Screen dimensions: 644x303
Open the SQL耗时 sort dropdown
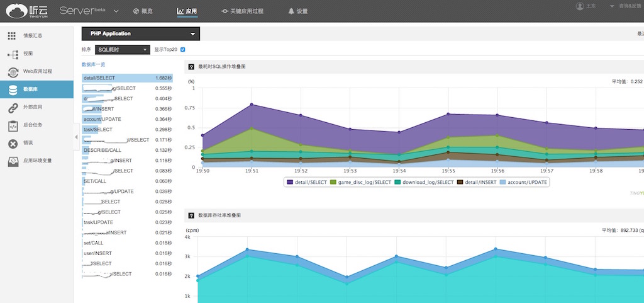pyautogui.click(x=123, y=50)
